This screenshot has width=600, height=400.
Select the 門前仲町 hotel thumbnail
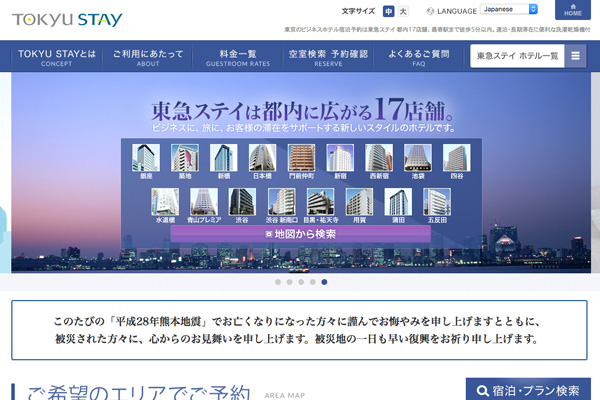click(302, 158)
